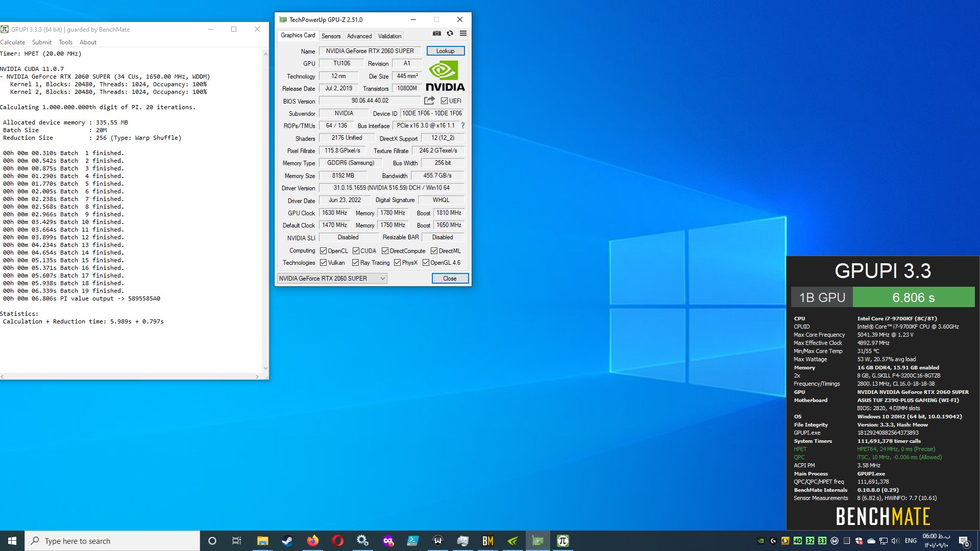
Task: Click the 6.806 s score in BenchMate
Action: point(914,297)
